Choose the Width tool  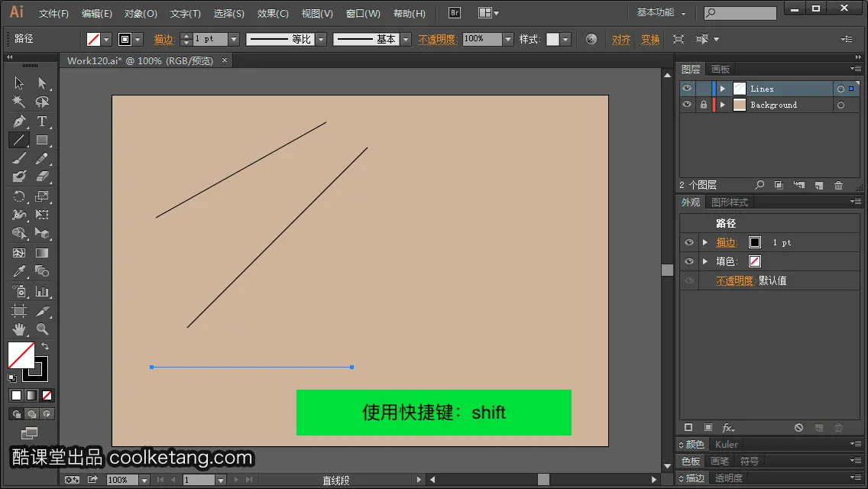click(19, 215)
